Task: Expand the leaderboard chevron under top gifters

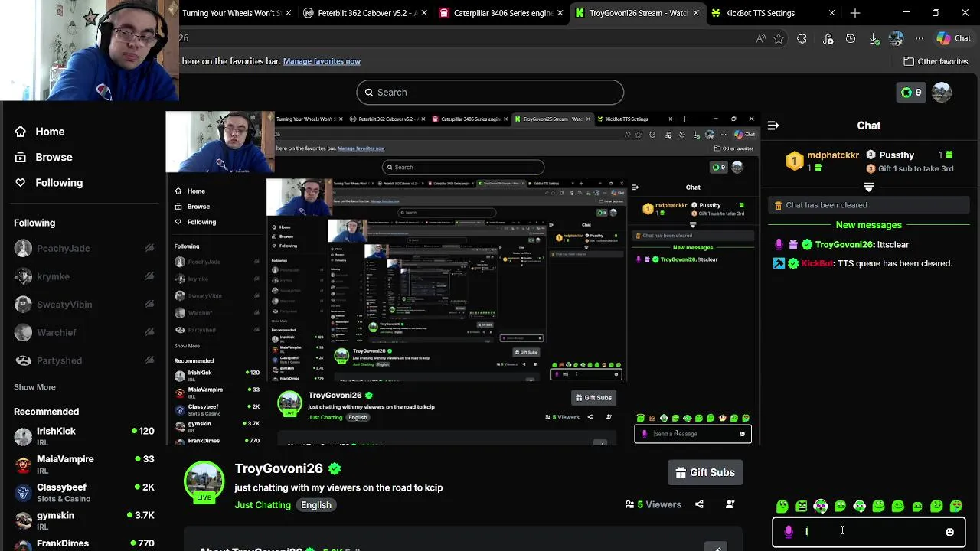Action: [868, 187]
